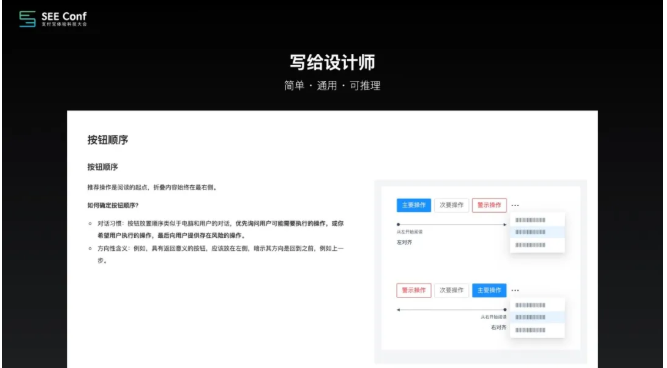The image size is (667, 368).
Task: Select the highlighted item in the 左对齐 dropdown menu
Action: pos(537,232)
